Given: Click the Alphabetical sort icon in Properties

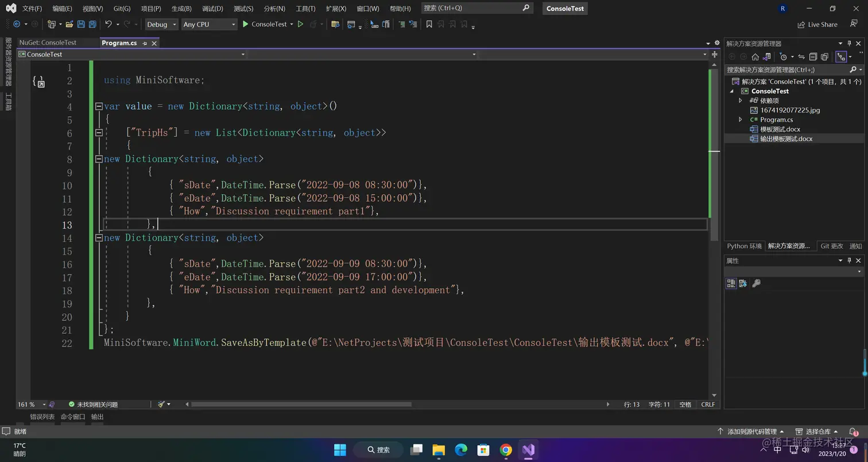Looking at the screenshot, I should click(x=743, y=283).
